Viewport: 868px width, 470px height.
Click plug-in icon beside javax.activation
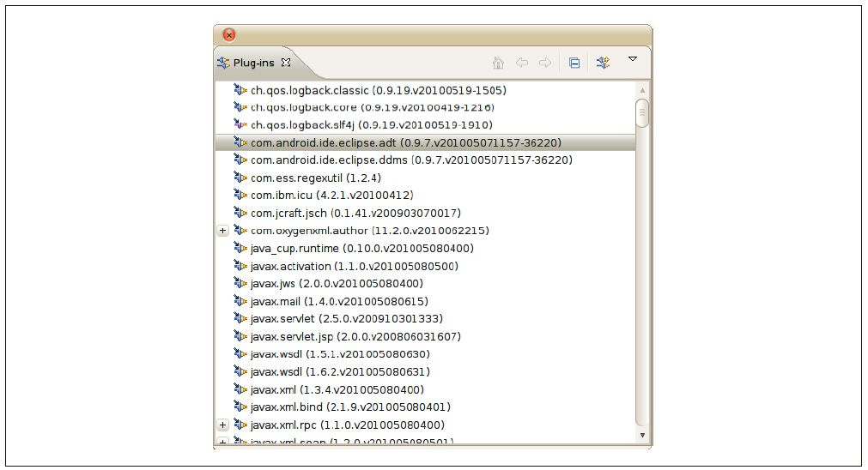tap(240, 265)
